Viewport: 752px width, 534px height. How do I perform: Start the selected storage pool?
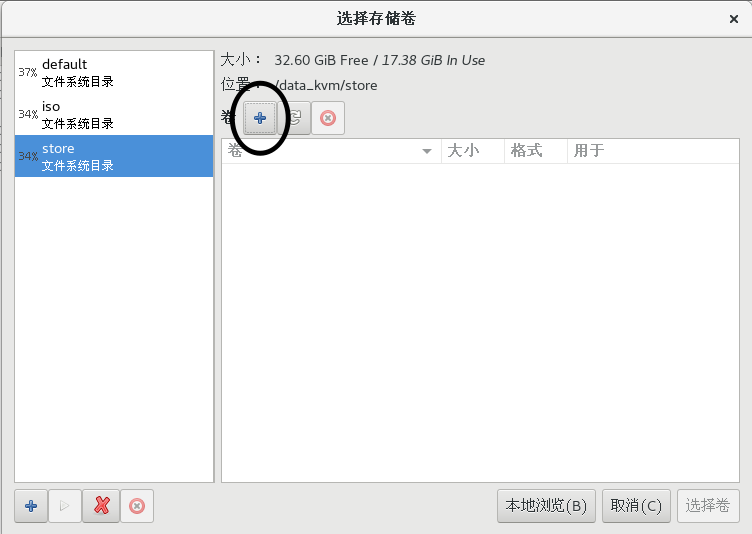click(64, 506)
